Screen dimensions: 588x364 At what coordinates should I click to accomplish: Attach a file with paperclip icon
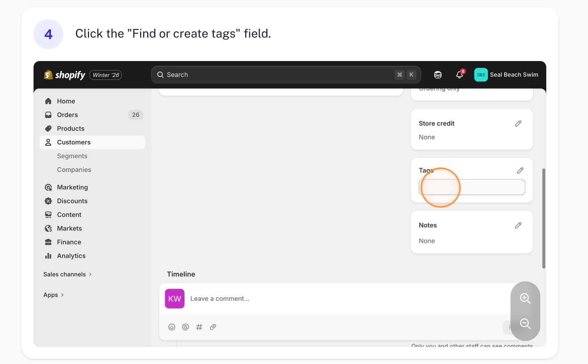213,327
